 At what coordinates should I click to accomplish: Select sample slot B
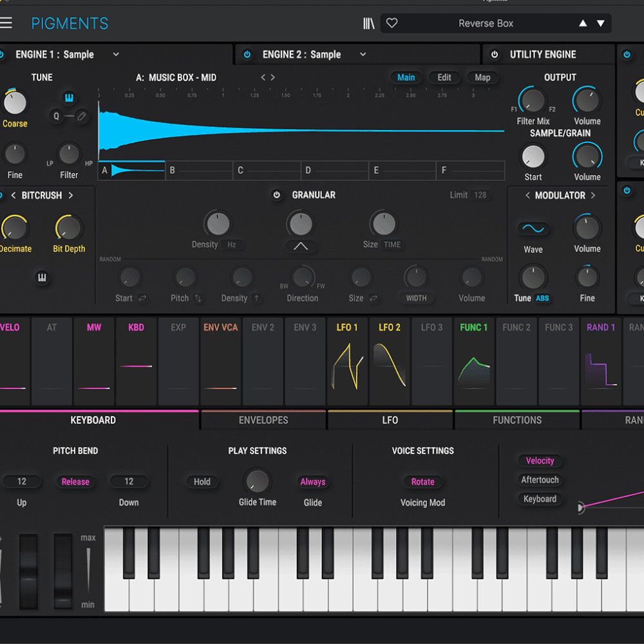click(199, 171)
